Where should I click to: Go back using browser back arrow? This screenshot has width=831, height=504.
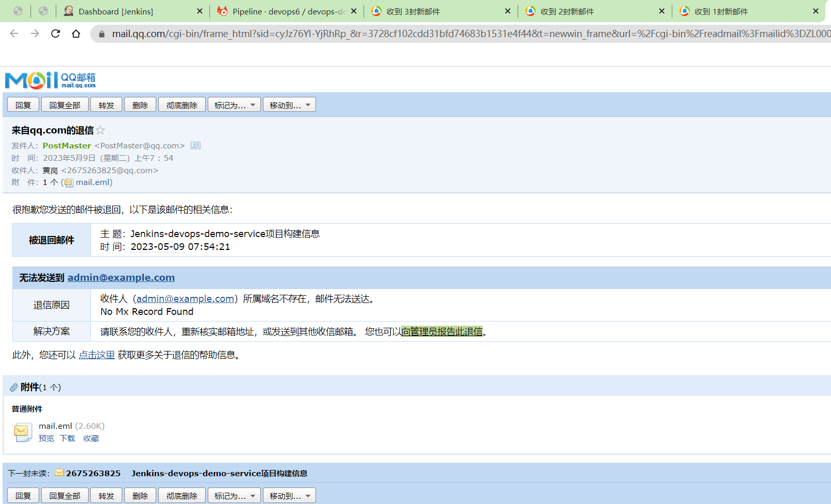point(14,33)
